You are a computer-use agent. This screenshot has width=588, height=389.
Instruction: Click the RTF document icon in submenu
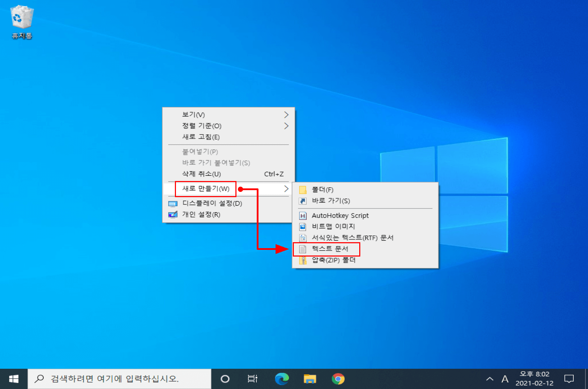tap(303, 238)
